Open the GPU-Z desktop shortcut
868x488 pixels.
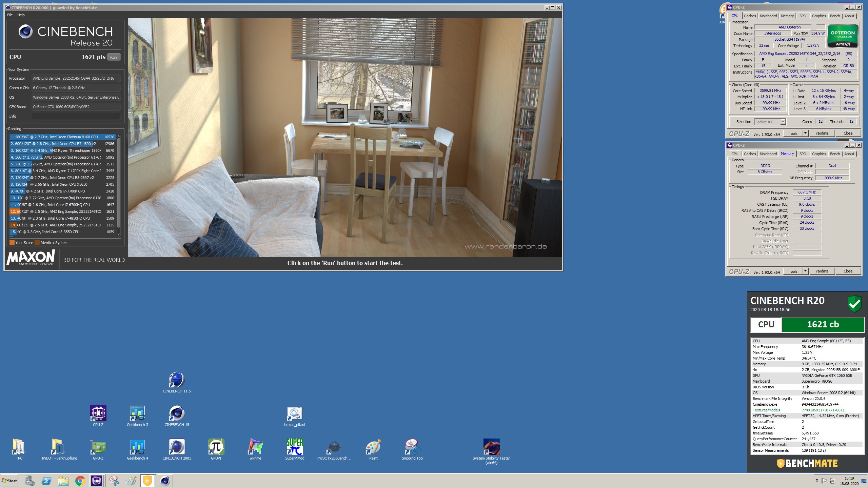[98, 450]
